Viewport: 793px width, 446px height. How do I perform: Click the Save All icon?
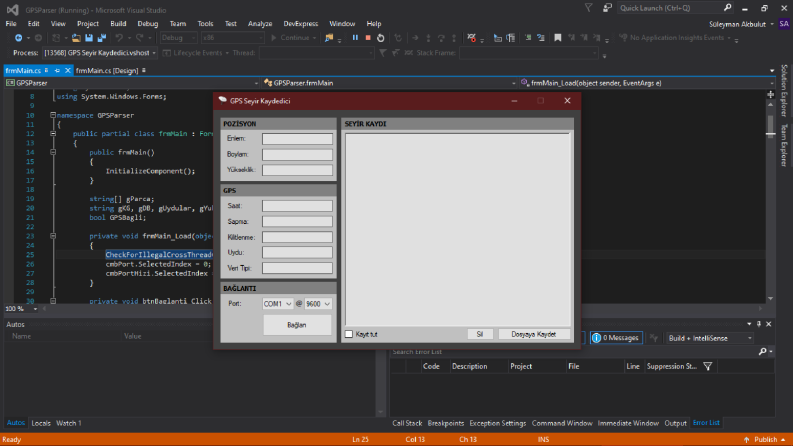pyautogui.click(x=102, y=38)
